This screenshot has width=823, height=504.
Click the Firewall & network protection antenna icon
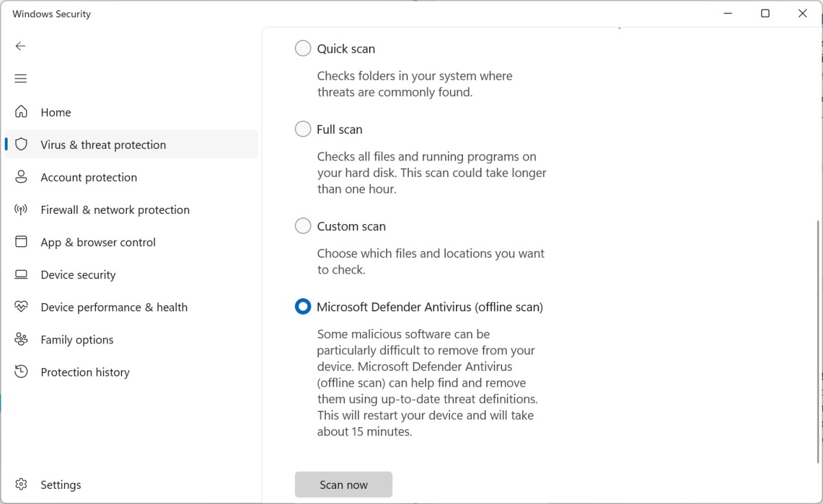[21, 210]
